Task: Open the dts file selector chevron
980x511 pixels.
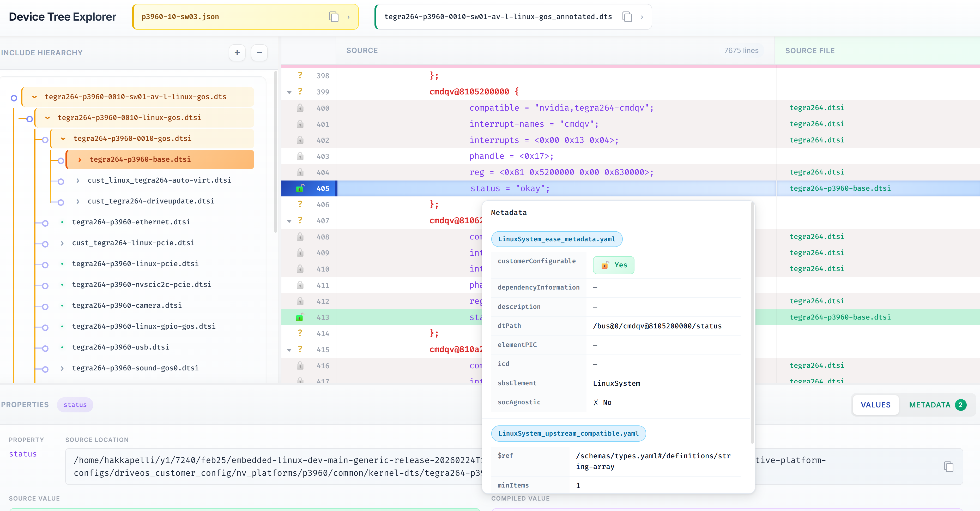Action: tap(642, 17)
